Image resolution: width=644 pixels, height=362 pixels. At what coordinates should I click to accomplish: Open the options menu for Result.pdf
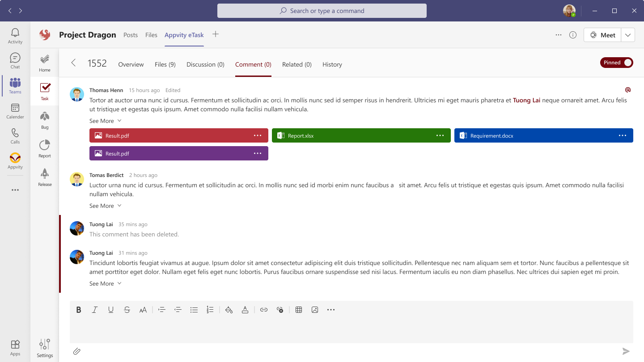pyautogui.click(x=258, y=135)
